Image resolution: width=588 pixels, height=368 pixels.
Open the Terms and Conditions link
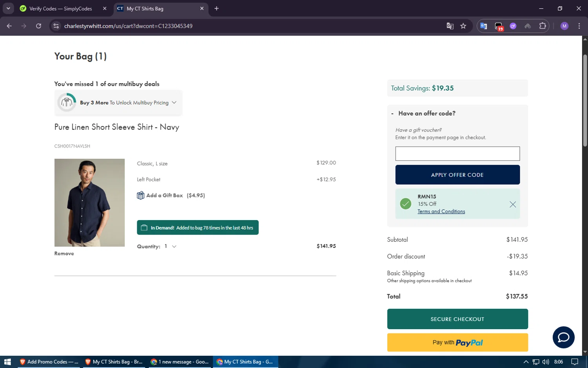[441, 211]
